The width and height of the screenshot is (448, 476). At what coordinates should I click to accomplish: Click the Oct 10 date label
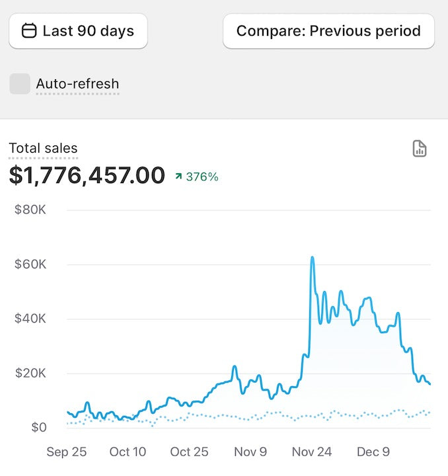coord(128,452)
